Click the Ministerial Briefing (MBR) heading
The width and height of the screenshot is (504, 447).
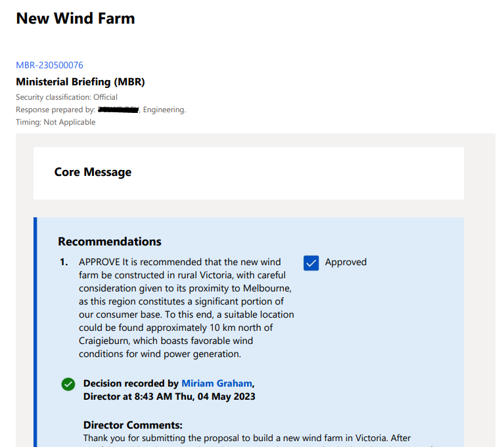coord(80,82)
